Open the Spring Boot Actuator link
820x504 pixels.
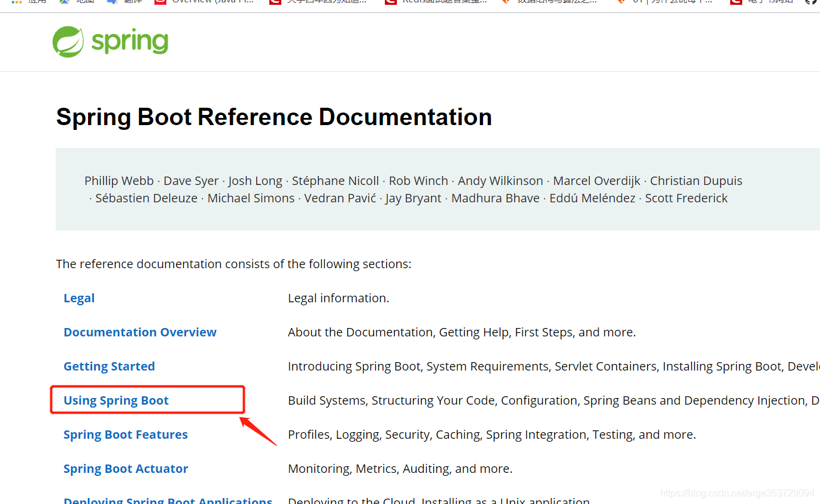[x=126, y=469]
